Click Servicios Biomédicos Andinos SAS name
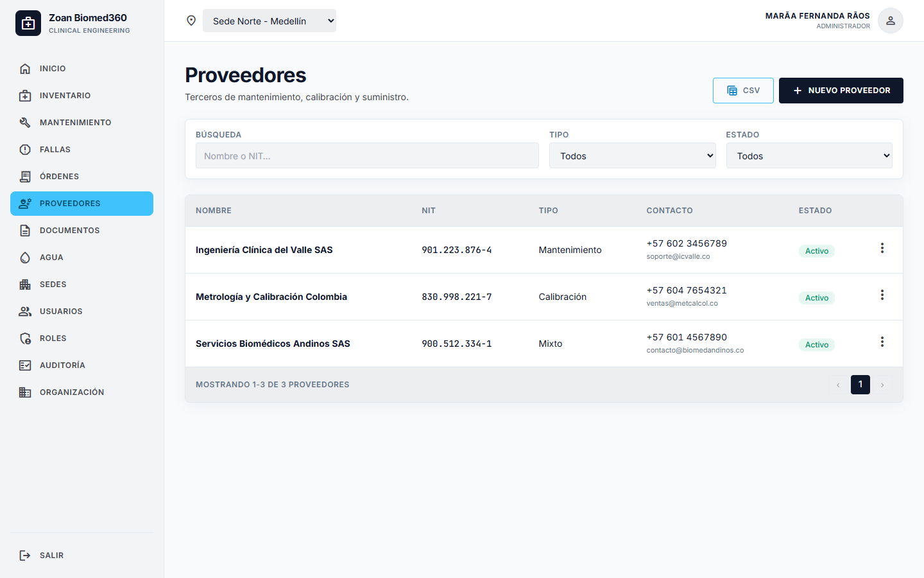This screenshot has height=578, width=924. [273, 344]
